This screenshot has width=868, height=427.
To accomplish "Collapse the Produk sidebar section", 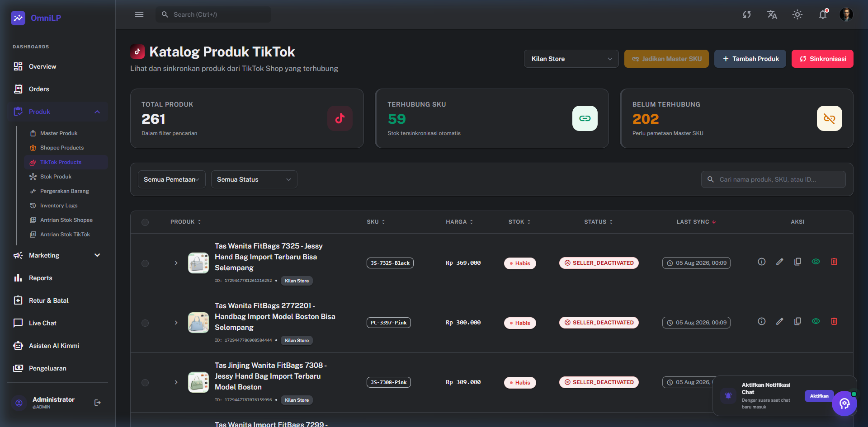I will (57, 112).
